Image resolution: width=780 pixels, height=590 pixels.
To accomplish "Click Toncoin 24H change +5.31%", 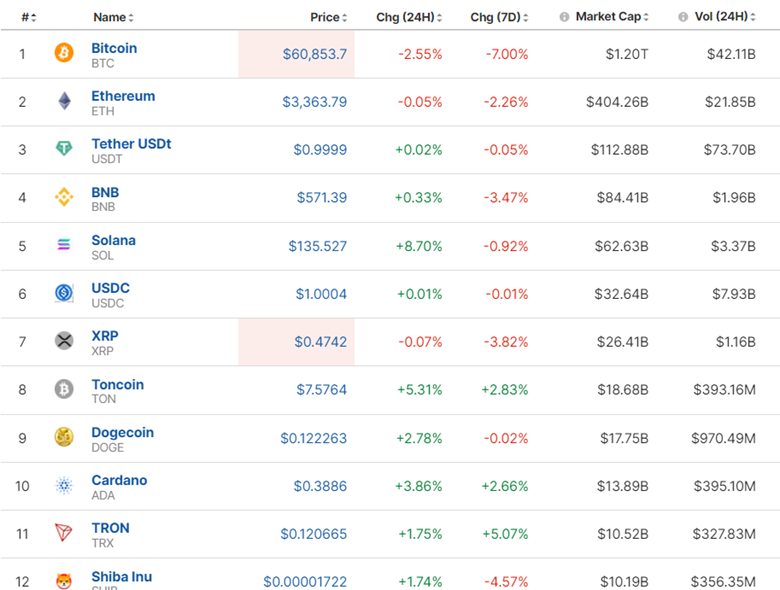I will [x=419, y=390].
